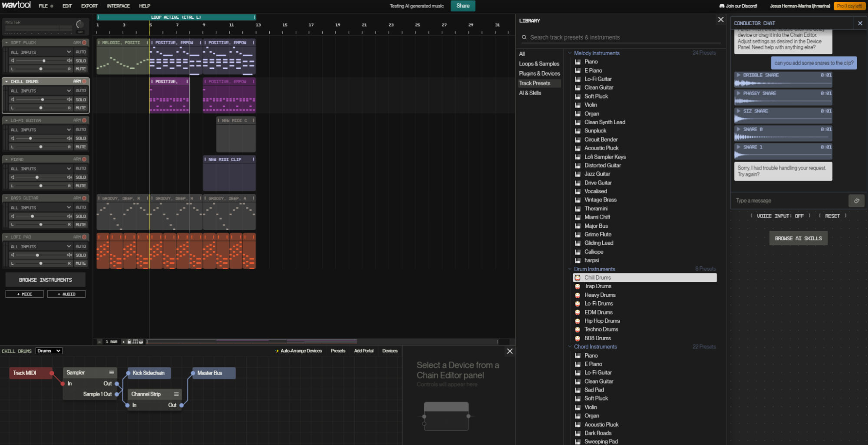Open the Sampler device menu icon
This screenshot has width=868, height=445.
pos(112,372)
